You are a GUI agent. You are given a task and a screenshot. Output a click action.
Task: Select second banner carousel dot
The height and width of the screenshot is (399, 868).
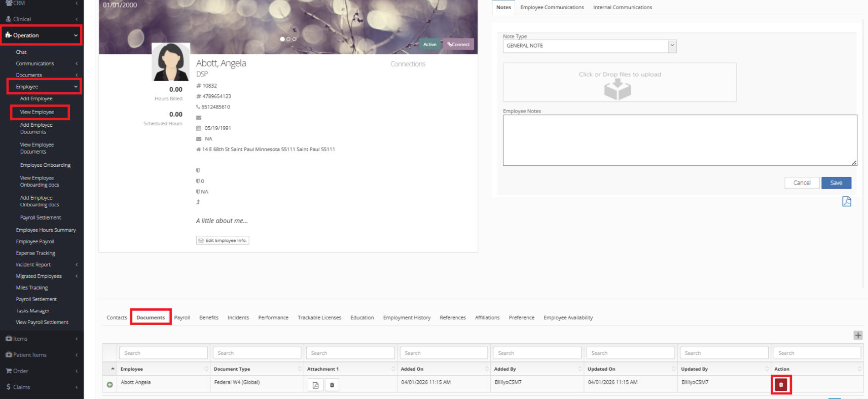(x=288, y=39)
